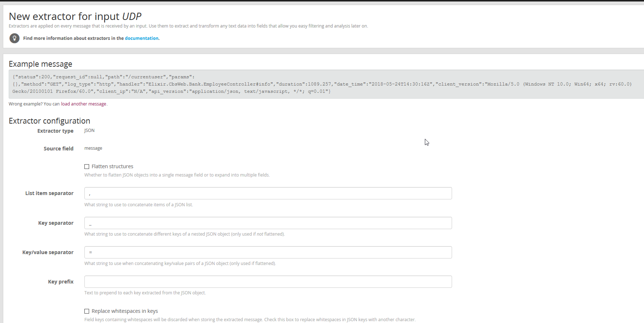Click the 'Extractor configuration' section heading
The width and height of the screenshot is (644, 323).
49,121
